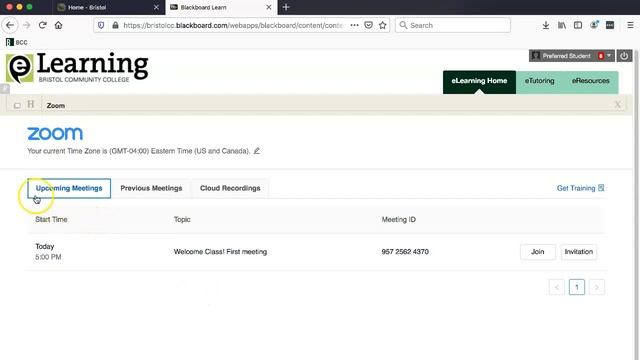View the Cloud Recordings tab
Screen dimensions: 640x360
[x=230, y=188]
